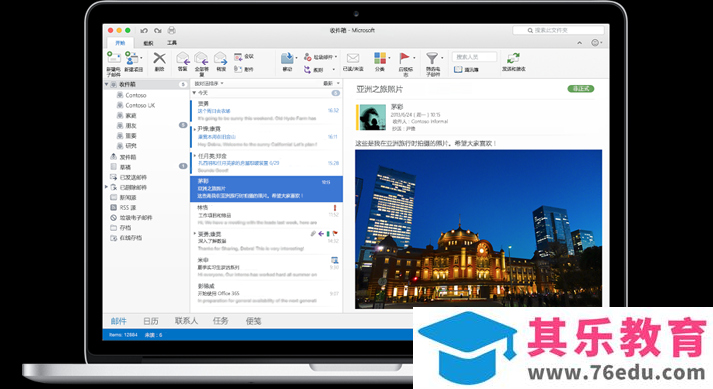Click the Attachment (附件) ribbon icon
Screen dimensions: 713x389
238,69
